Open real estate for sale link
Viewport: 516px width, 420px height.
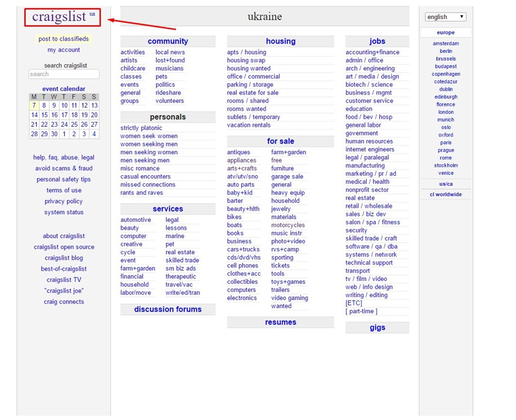tap(253, 93)
